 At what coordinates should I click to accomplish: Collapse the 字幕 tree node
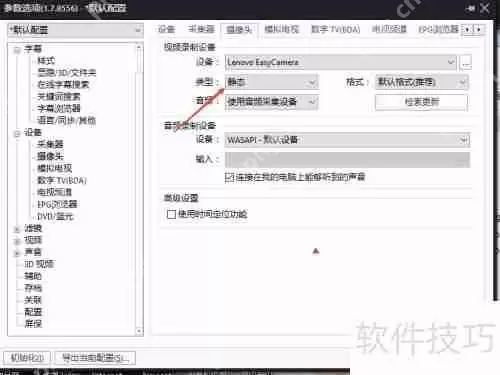[x=17, y=50]
